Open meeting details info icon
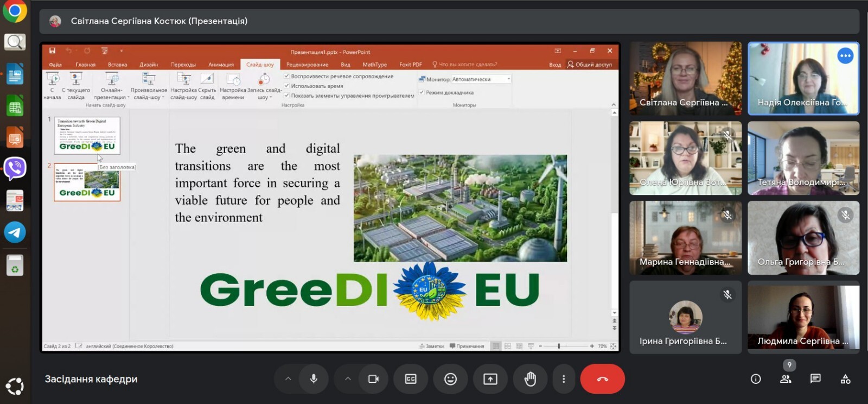 pyautogui.click(x=756, y=379)
